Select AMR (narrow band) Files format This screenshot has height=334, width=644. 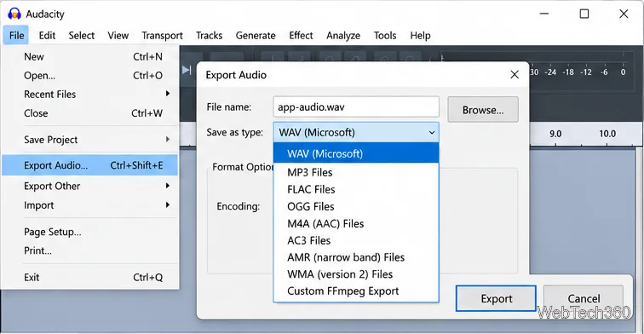pyautogui.click(x=356, y=257)
